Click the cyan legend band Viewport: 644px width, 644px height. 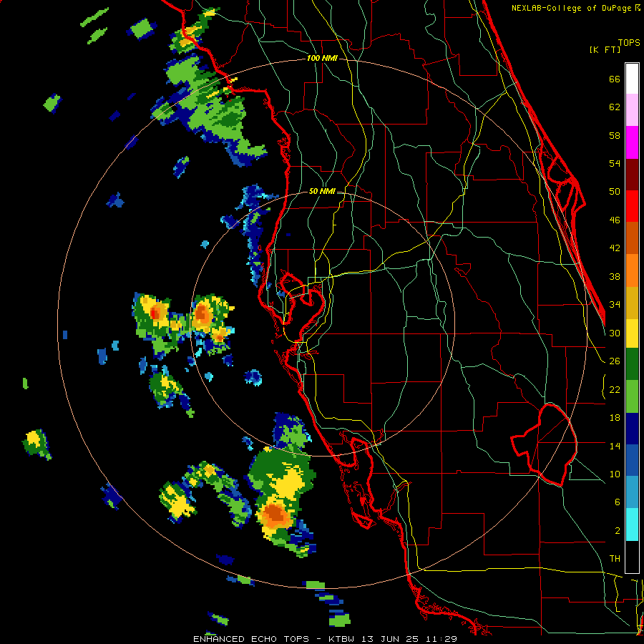632,525
